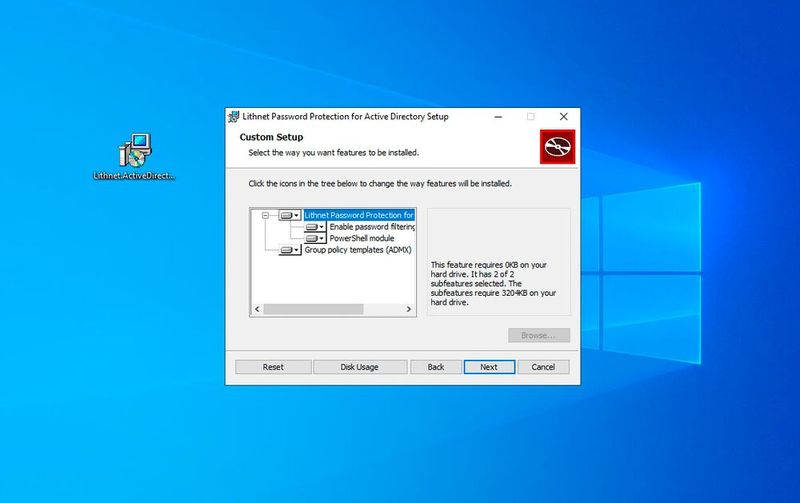800x503 pixels.
Task: Click the red disc logo in the header
Action: pyautogui.click(x=557, y=147)
